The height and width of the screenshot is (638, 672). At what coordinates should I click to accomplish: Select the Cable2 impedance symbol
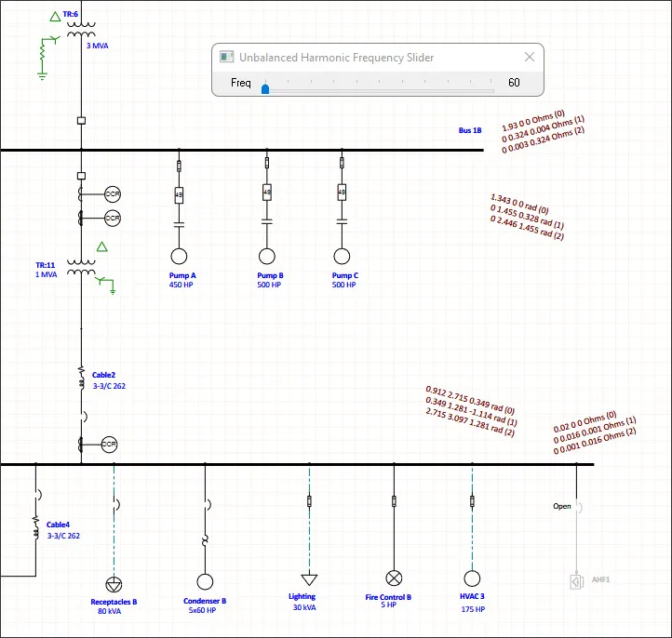(x=81, y=378)
